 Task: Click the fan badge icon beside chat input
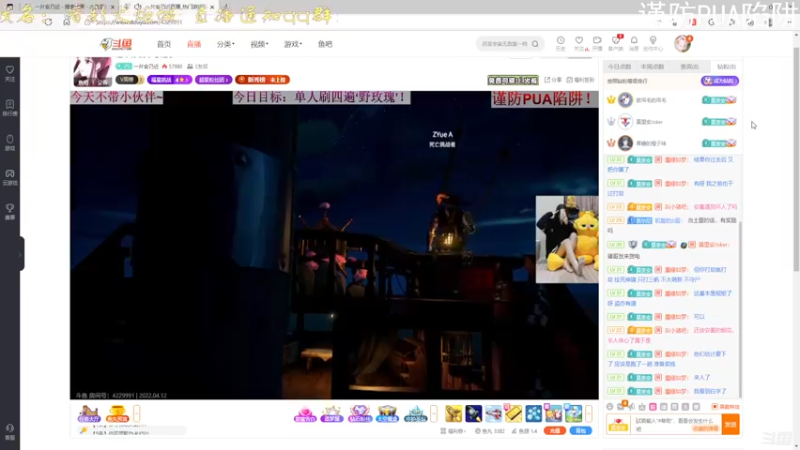coord(618,424)
